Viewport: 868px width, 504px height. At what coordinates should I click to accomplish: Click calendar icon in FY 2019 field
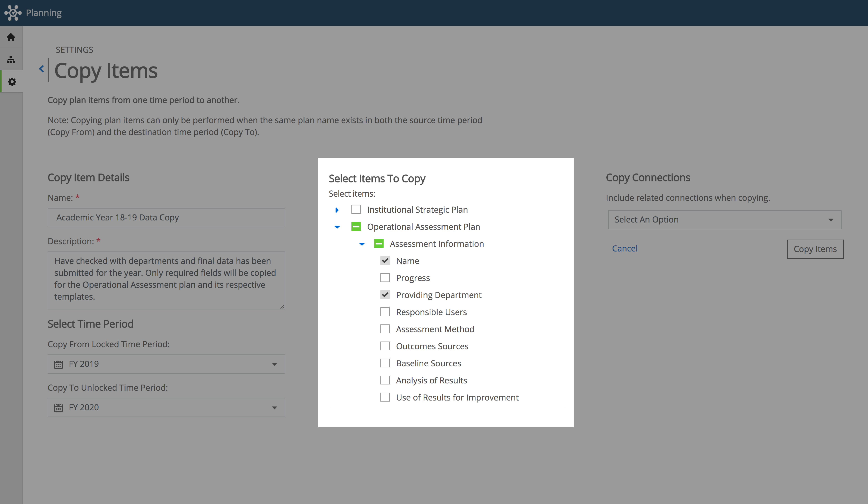pos(58,364)
